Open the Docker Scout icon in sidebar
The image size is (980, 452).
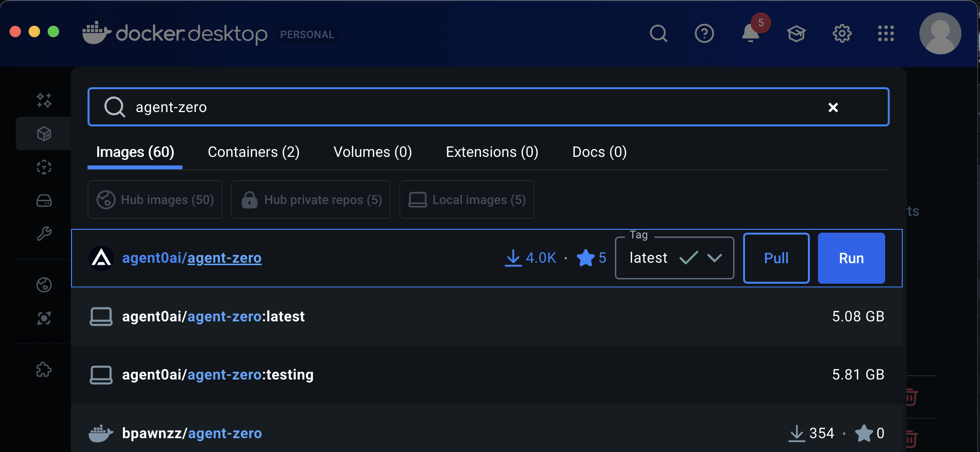pyautogui.click(x=44, y=318)
